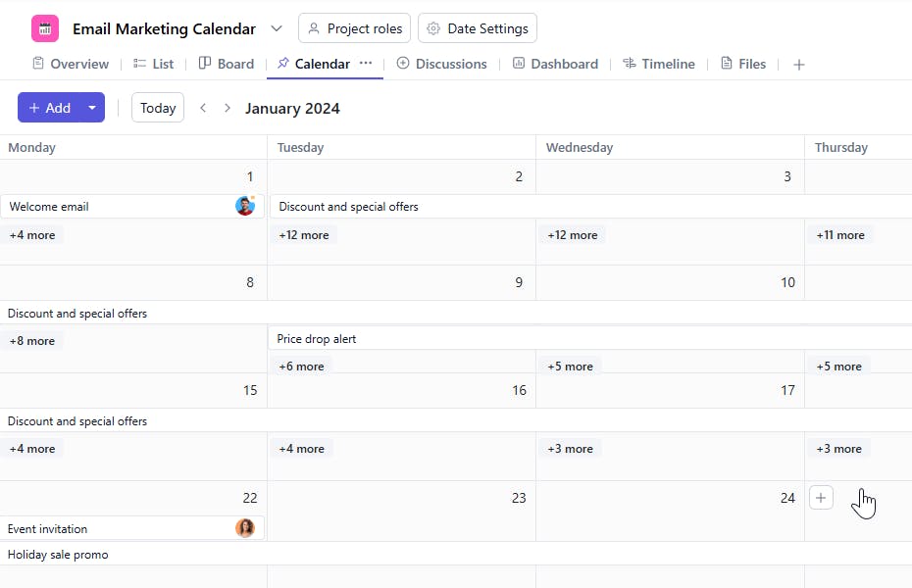Show +12 more tasks on Tuesday 2
912x588 pixels.
click(304, 235)
